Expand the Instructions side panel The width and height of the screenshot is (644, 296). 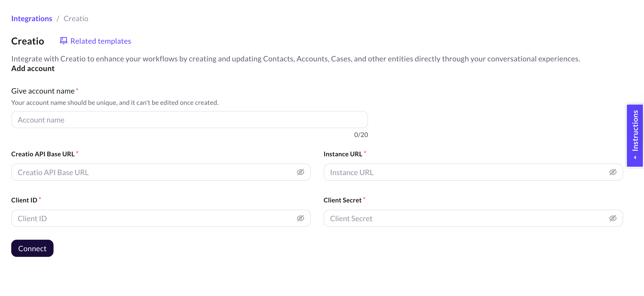tap(635, 131)
